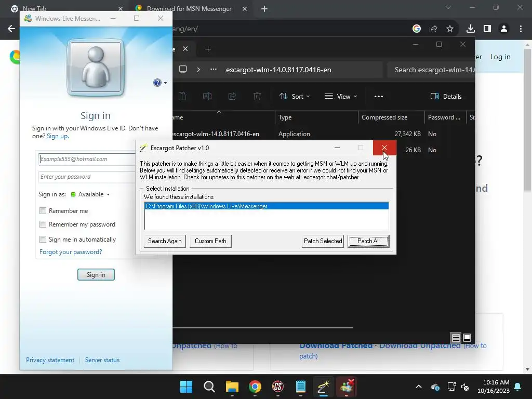Add a new File Explorer tab
The height and width of the screenshot is (399, 532).
pos(208,49)
